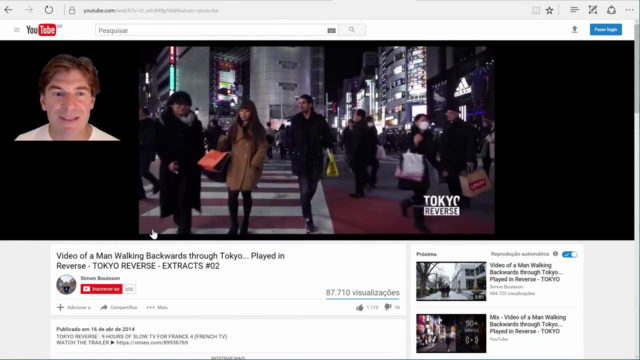Click the address bar URL

click(151, 11)
